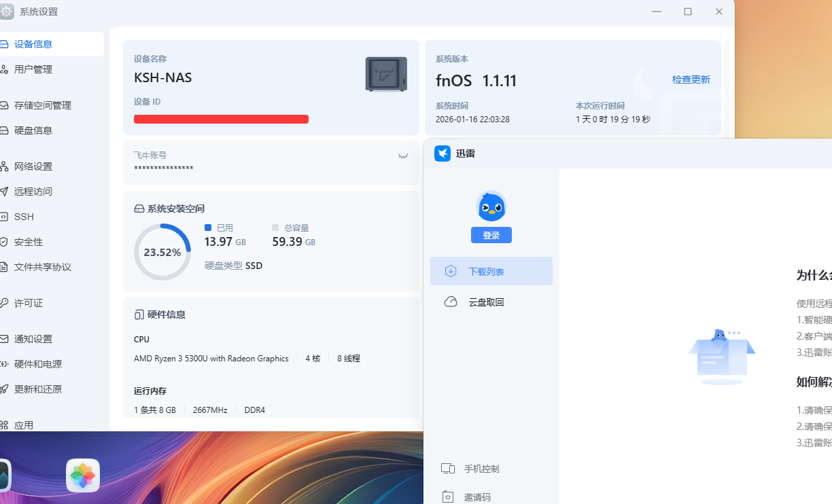This screenshot has width=832, height=504.
Task: Maximize the 系统设置 window
Action: pos(688,12)
